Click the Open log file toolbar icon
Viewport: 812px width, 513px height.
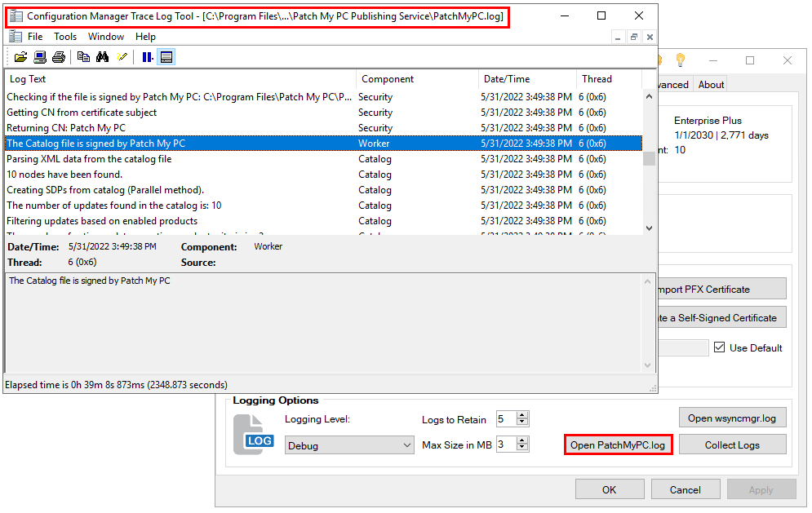[20, 57]
